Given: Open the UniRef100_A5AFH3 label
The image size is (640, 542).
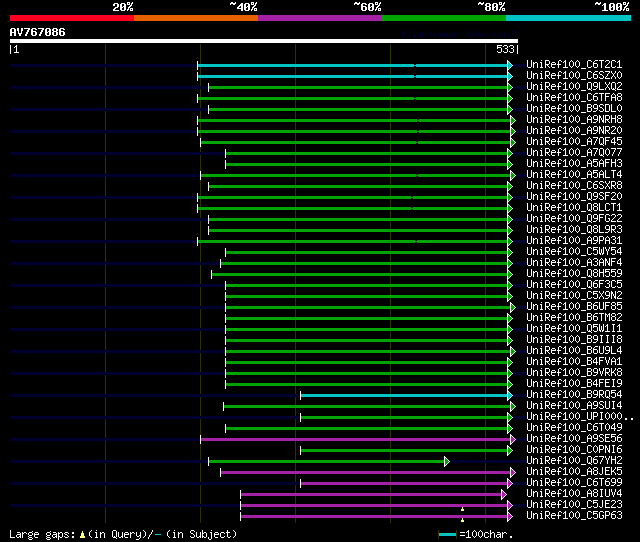Looking at the screenshot, I should coord(574,164).
